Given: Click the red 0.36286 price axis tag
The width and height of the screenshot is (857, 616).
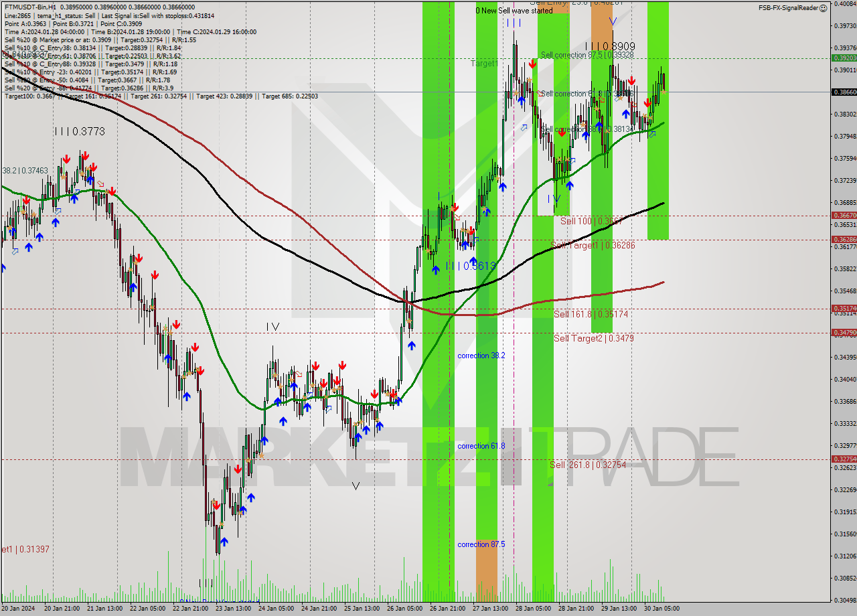Looking at the screenshot, I should coord(844,239).
